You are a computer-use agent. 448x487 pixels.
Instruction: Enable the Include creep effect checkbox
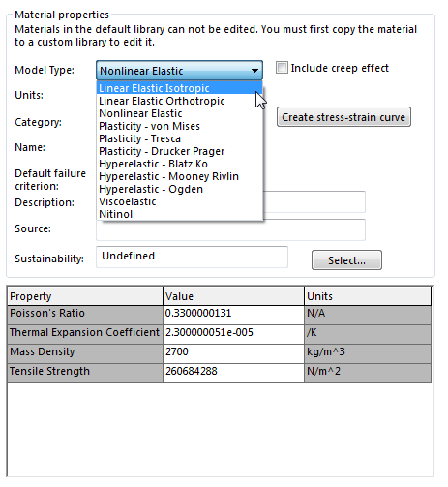tap(282, 68)
